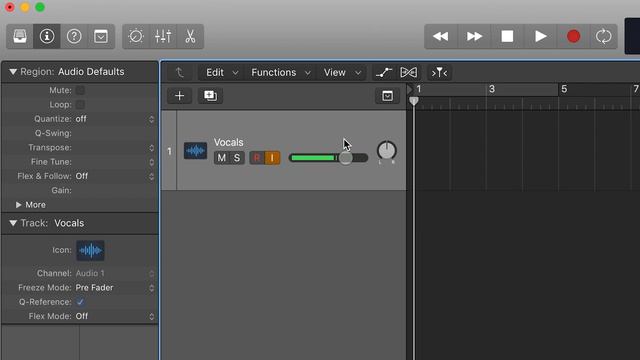This screenshot has width=640, height=360.
Task: Open the View menu
Action: coord(342,73)
